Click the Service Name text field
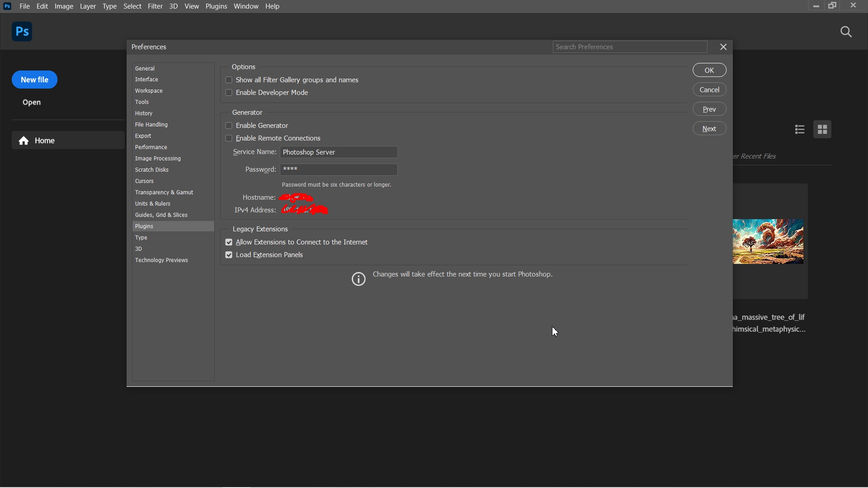868x488 pixels. [x=339, y=152]
